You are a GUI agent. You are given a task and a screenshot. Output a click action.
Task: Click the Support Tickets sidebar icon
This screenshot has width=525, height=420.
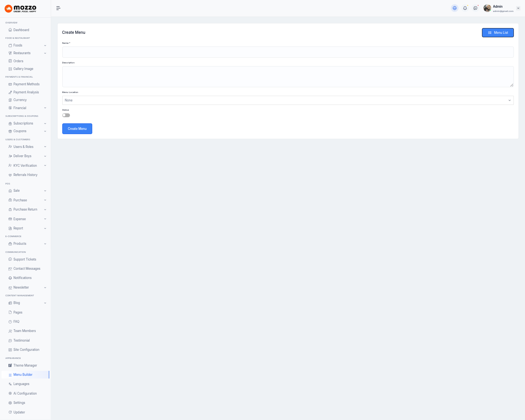(x=10, y=259)
